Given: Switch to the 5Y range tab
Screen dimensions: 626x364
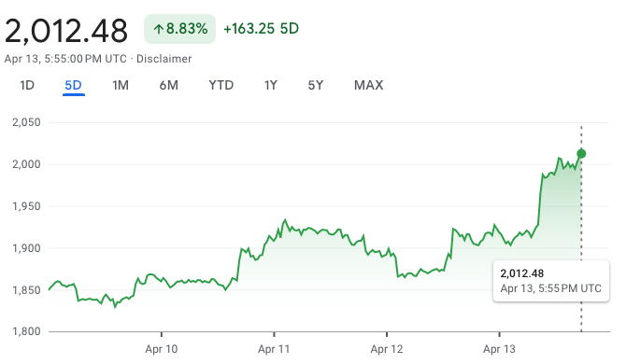Looking at the screenshot, I should click(315, 85).
